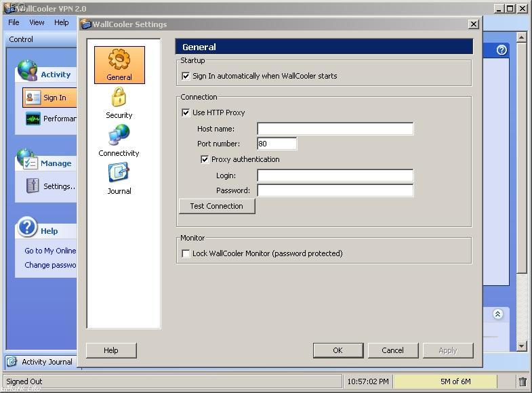Image resolution: width=532 pixels, height=393 pixels.
Task: Confirm settings with the OK button
Action: pyautogui.click(x=338, y=350)
